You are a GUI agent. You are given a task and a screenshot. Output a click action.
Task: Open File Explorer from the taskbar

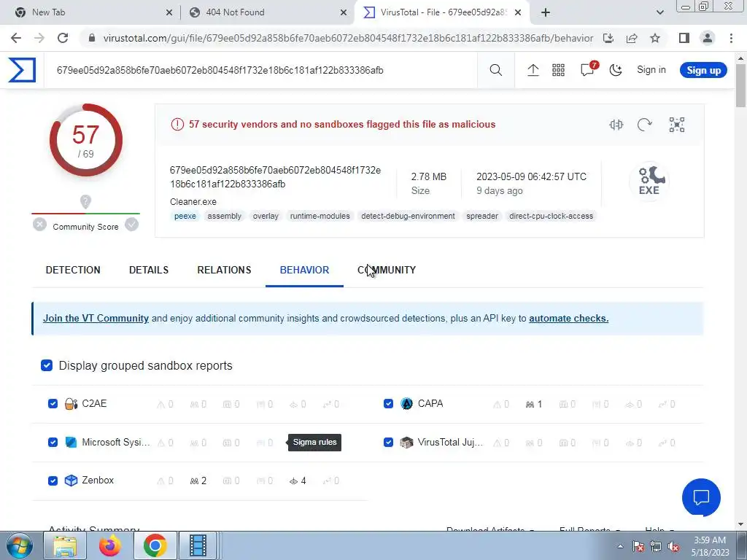pos(65,545)
